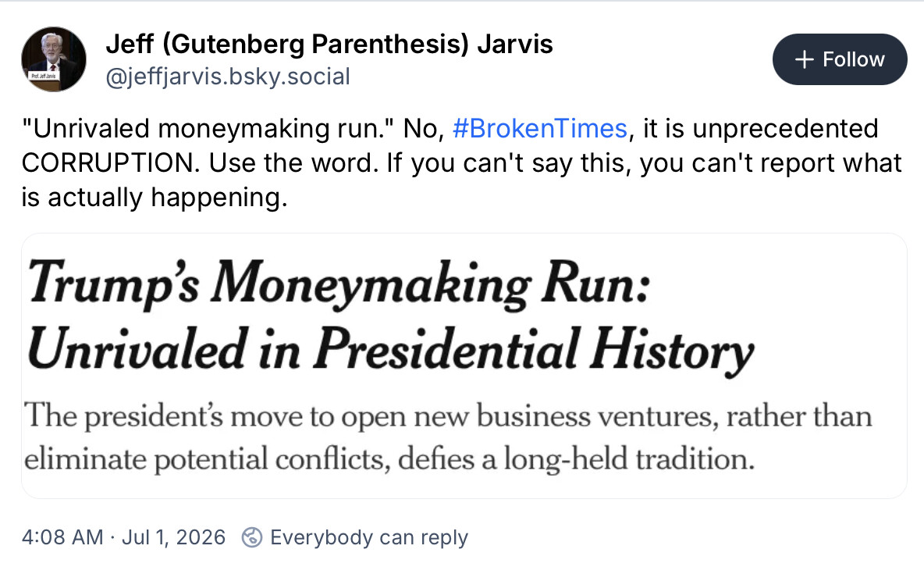Viewport: 924px width, 567px height.
Task: Open the #BrokenTimes hashtag
Action: pyautogui.click(x=540, y=129)
